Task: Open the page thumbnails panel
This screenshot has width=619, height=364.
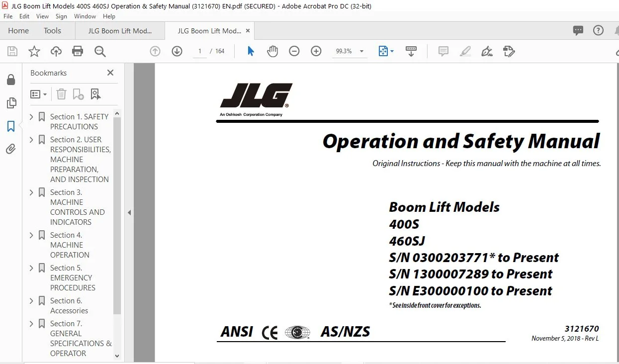Action: pos(10,103)
